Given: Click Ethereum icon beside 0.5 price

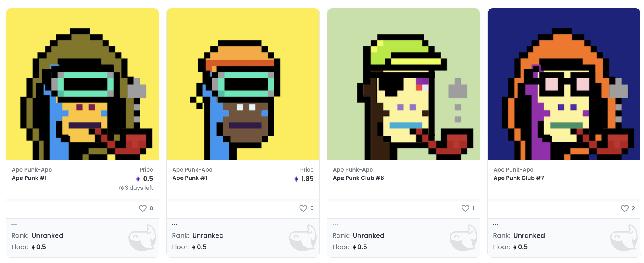Looking at the screenshot, I should 138,179.
